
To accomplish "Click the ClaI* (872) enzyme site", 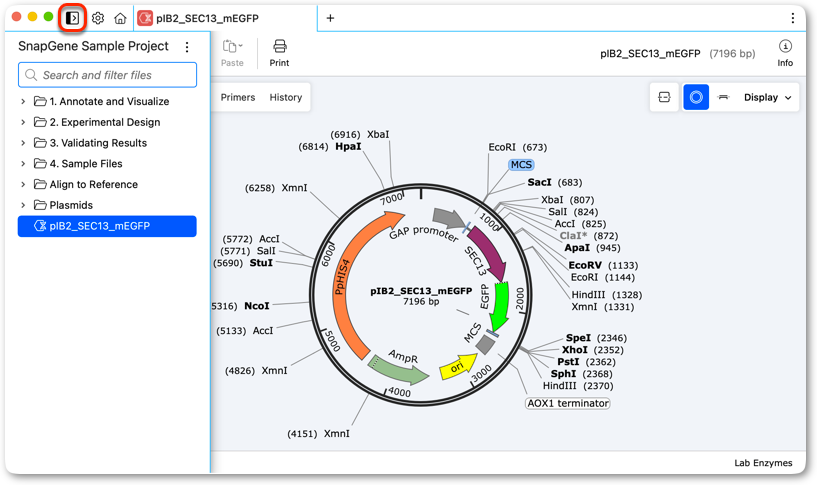I will tap(589, 236).
